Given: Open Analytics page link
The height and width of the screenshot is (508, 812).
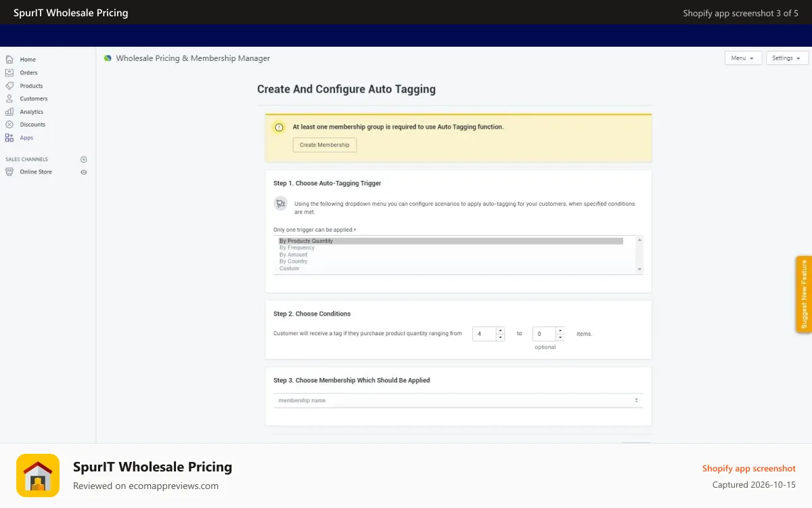Looking at the screenshot, I should 31,112.
